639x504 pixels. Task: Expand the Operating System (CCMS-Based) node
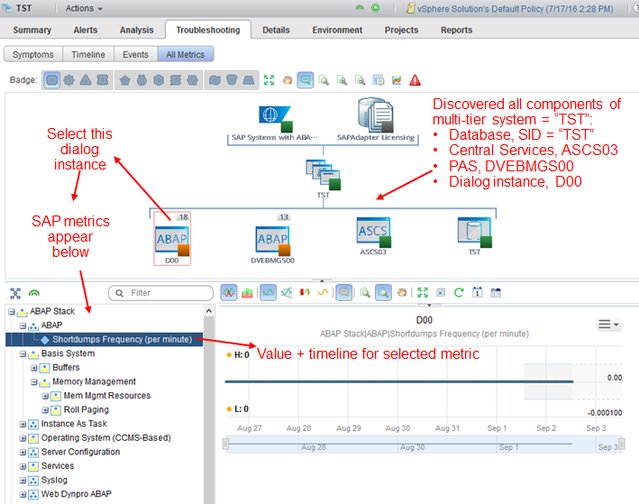(23, 438)
